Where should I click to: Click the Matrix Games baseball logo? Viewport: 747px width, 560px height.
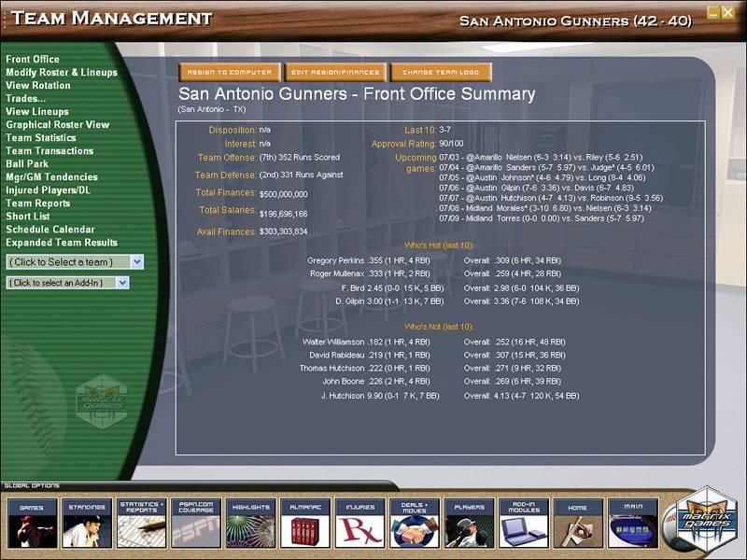pos(703,523)
